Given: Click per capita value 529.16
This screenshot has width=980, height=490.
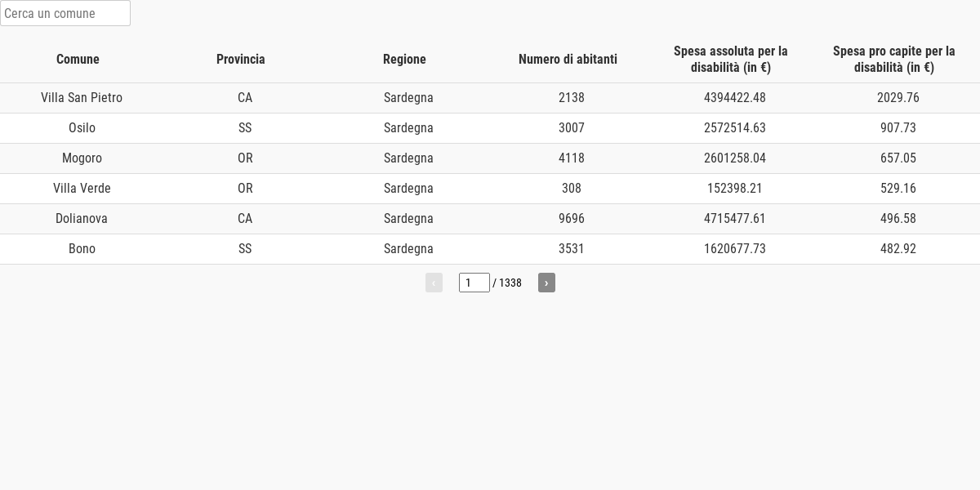Looking at the screenshot, I should pyautogui.click(x=898, y=189).
